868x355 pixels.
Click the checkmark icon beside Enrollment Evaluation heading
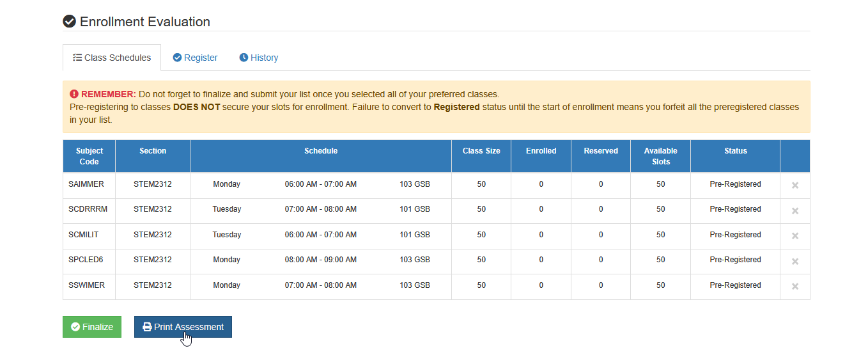pos(69,21)
